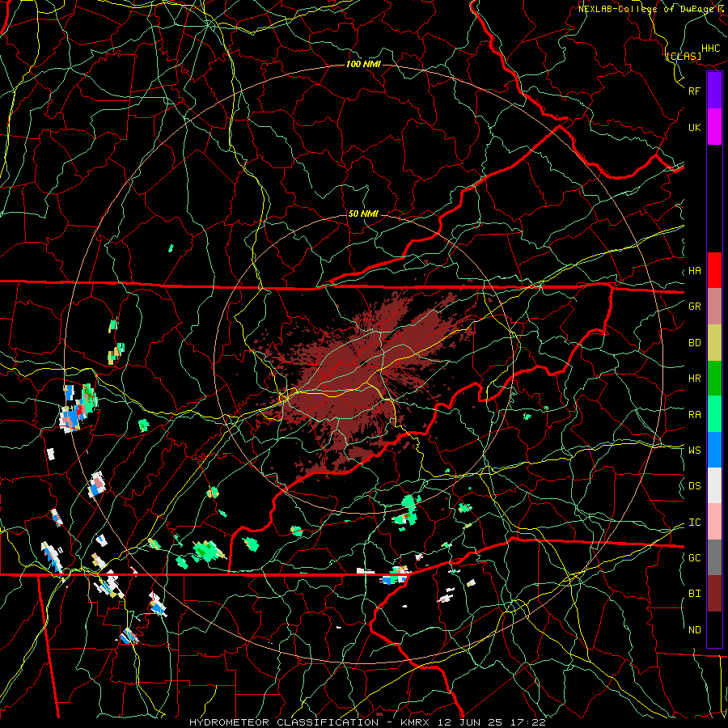Click the HHC product label

(711, 49)
